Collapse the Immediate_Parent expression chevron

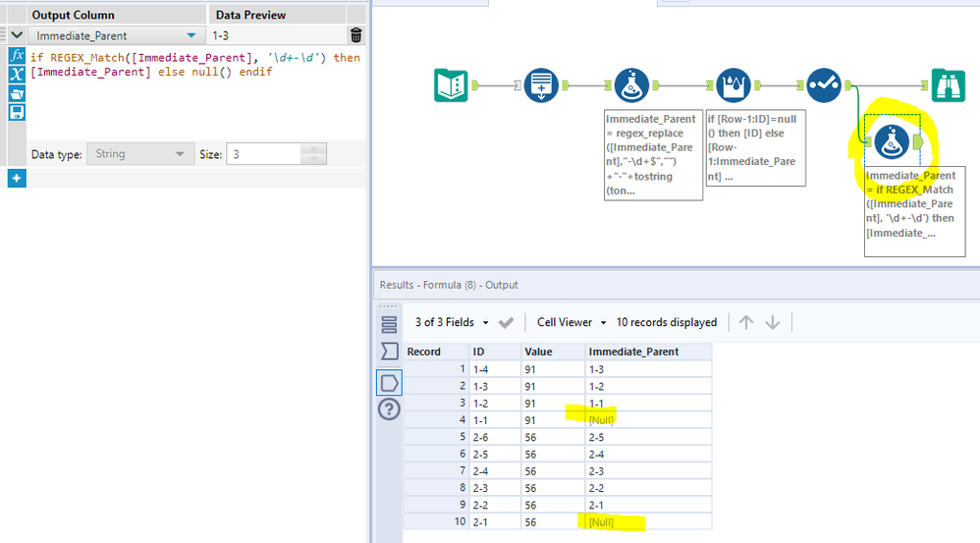click(x=16, y=35)
